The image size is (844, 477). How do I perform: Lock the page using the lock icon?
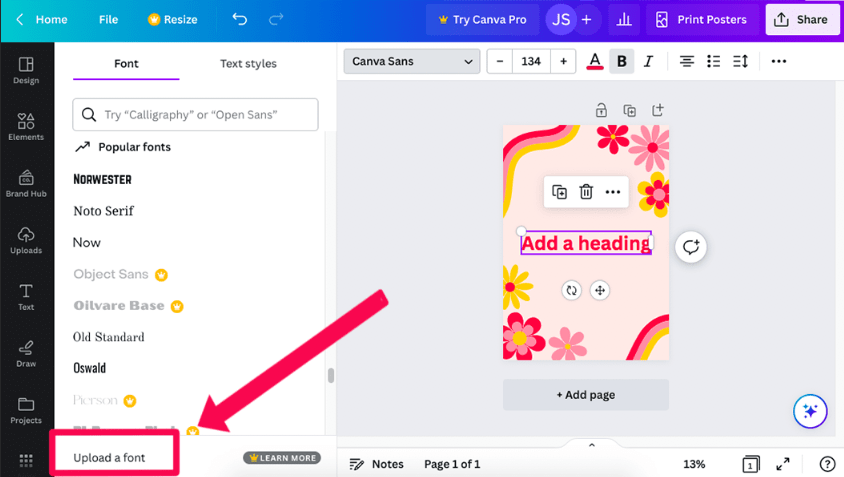601,110
